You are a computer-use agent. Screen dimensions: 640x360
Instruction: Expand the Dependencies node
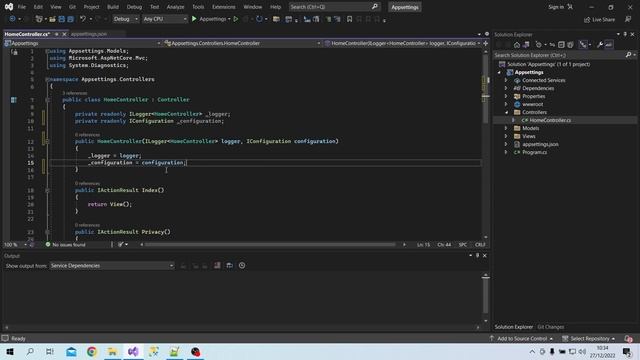[x=506, y=88]
